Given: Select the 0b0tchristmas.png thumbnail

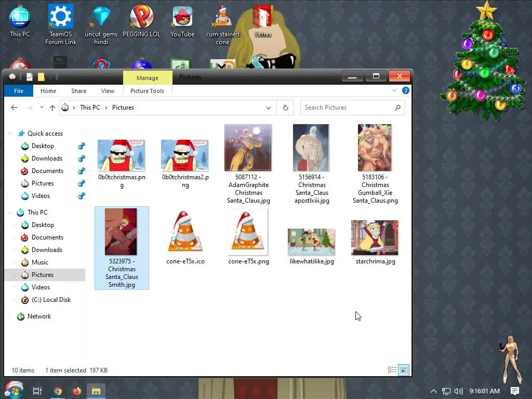Looking at the screenshot, I should click(x=122, y=156).
